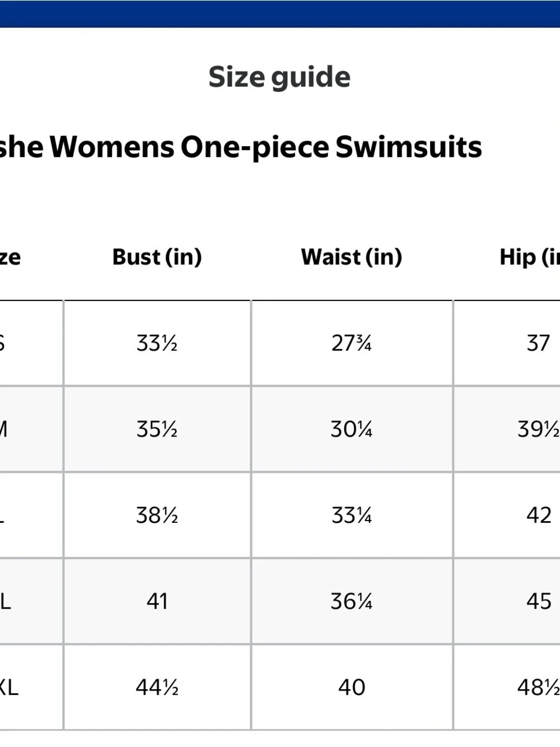The width and height of the screenshot is (560, 747).
Task: Click the 33¼ waist measurement cell
Action: 352,515
